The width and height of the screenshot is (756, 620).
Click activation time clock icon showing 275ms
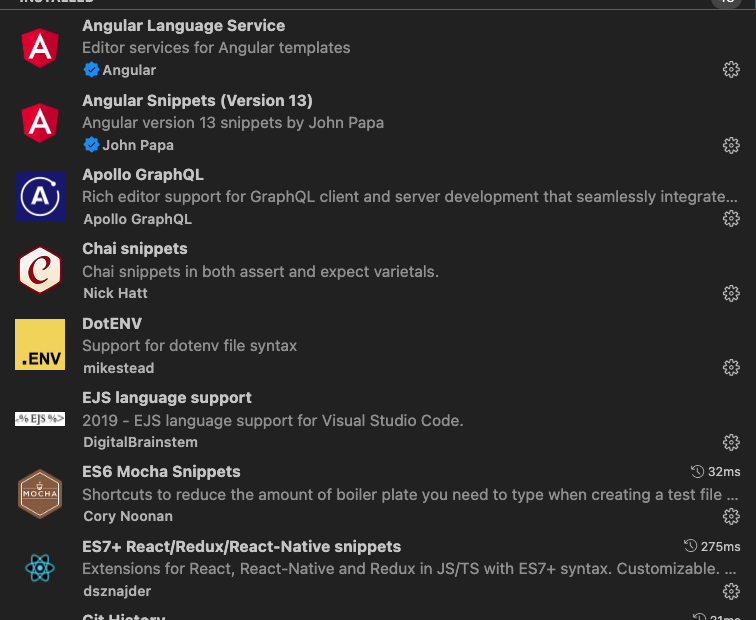point(690,546)
